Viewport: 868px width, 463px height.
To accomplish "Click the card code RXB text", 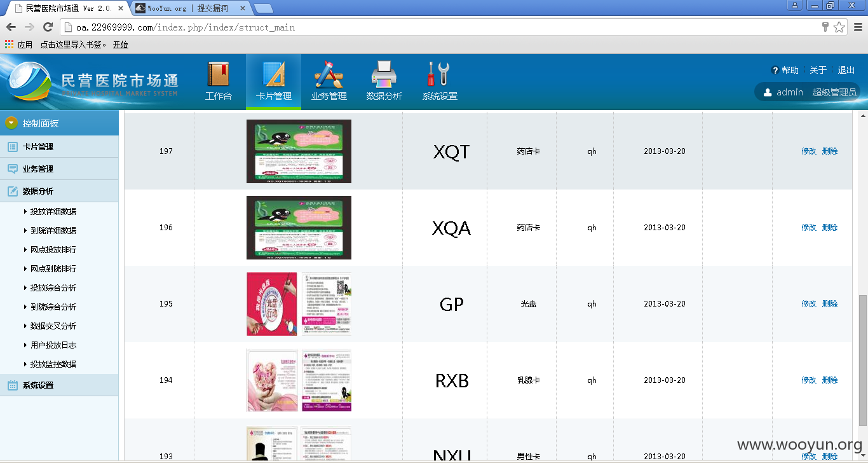I will click(x=452, y=381).
